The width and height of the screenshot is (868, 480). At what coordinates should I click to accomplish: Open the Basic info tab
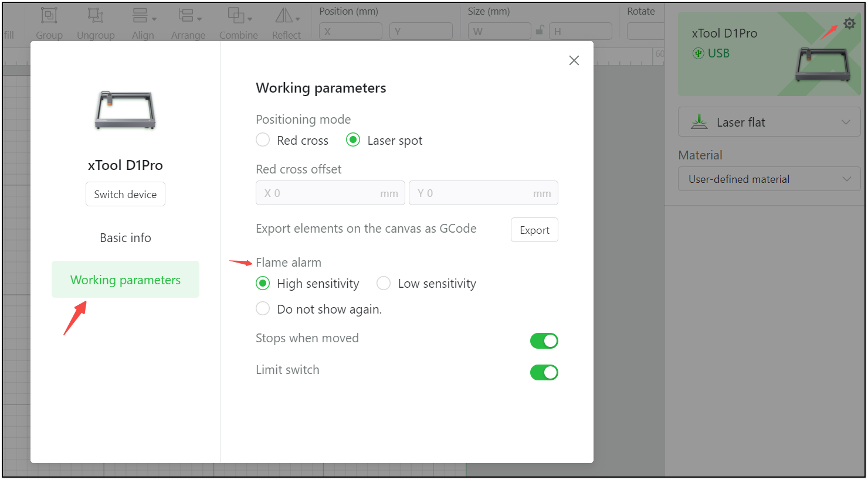point(126,238)
